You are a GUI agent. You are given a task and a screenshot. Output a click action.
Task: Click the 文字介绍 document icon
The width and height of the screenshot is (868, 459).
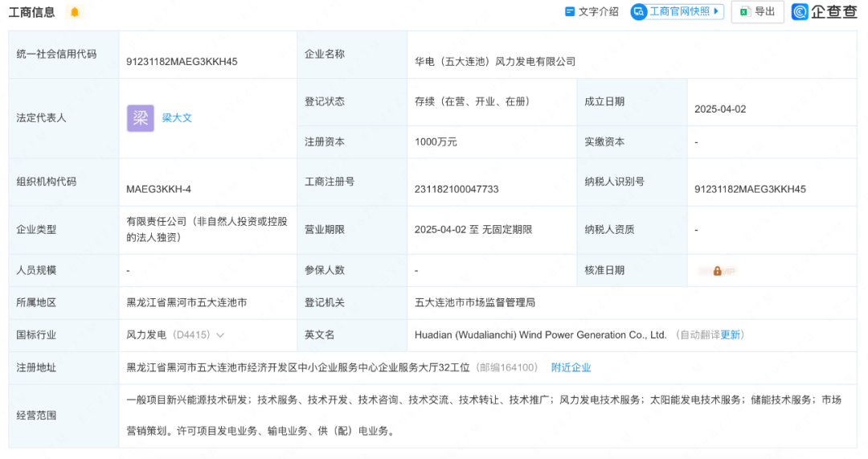click(x=570, y=11)
